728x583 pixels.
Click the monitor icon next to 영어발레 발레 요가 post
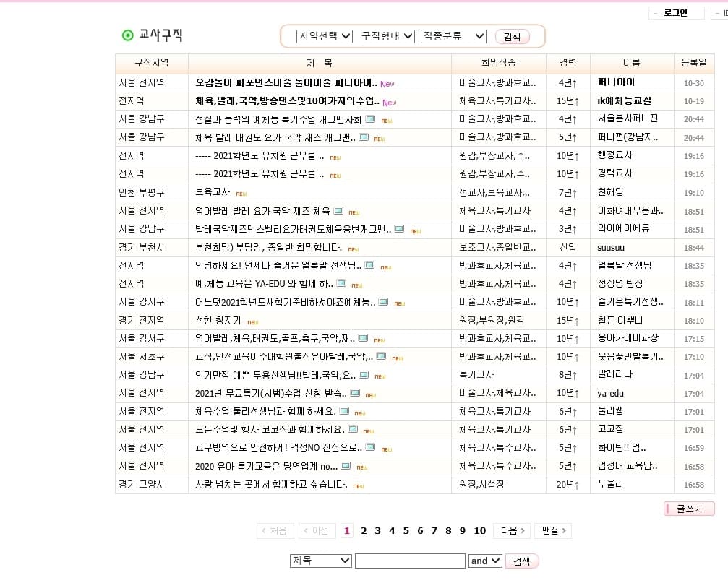(338, 211)
